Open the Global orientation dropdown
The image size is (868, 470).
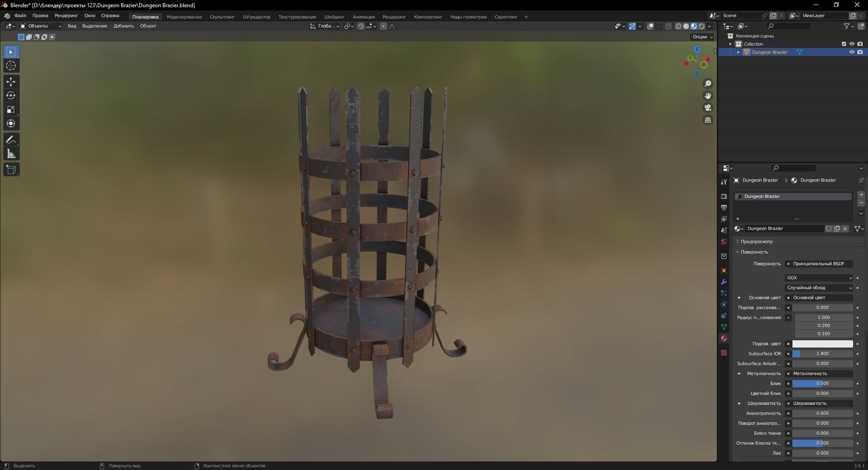coord(325,26)
